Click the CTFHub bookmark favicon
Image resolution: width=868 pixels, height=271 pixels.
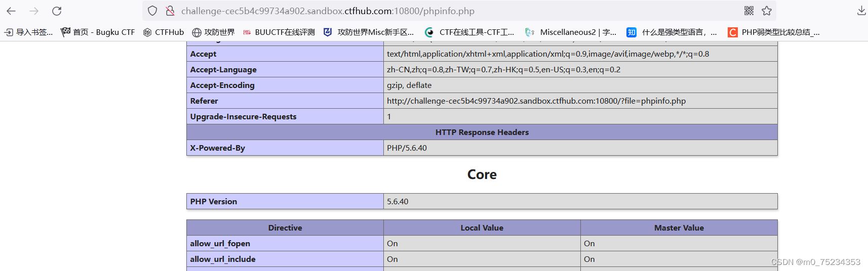pyautogui.click(x=147, y=32)
